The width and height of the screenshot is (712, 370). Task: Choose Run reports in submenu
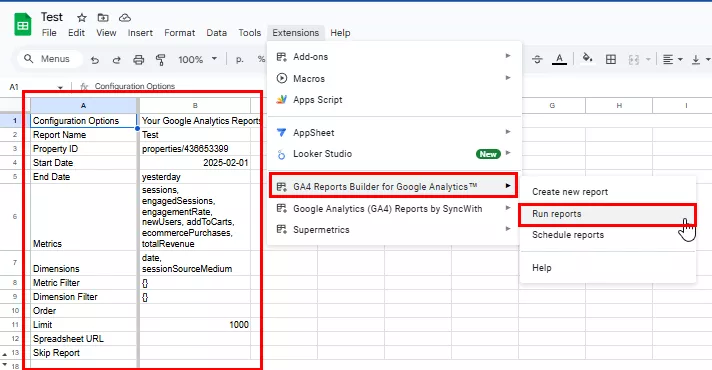pos(608,214)
